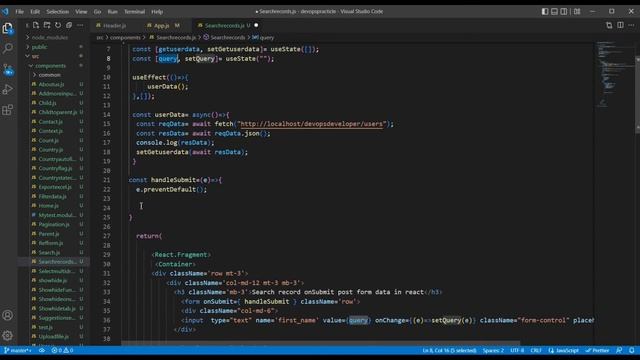640x360 pixels.
Task: Click the master branch in status bar
Action: (18, 351)
